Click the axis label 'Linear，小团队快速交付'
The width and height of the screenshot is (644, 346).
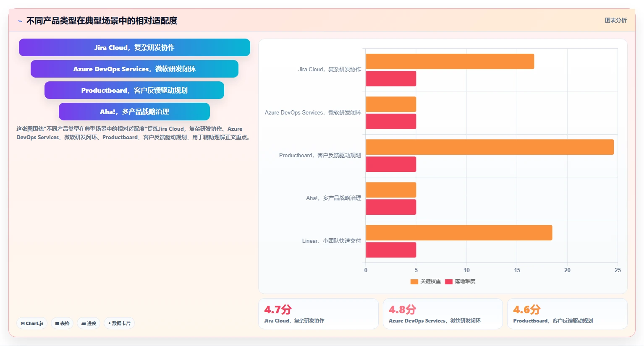(331, 241)
